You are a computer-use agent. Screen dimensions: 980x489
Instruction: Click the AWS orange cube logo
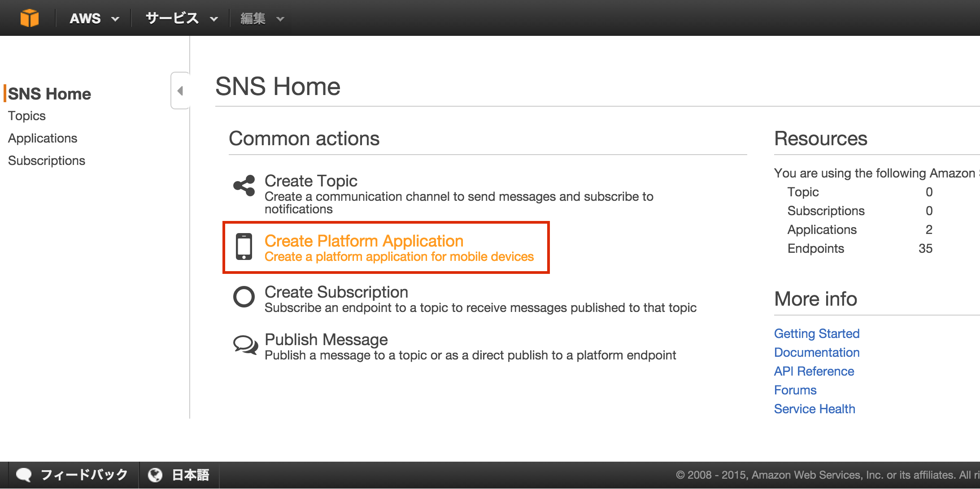coord(30,18)
